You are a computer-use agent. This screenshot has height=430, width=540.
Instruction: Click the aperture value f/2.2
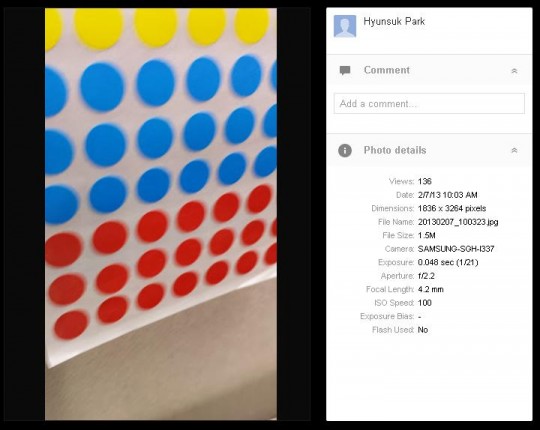(x=426, y=276)
